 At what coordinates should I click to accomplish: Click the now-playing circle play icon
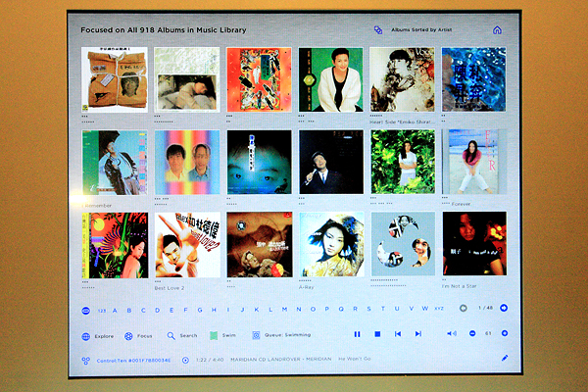(x=185, y=360)
